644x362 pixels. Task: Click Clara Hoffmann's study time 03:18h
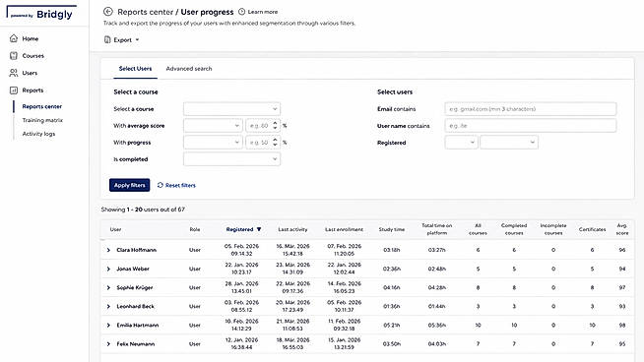[391, 250]
